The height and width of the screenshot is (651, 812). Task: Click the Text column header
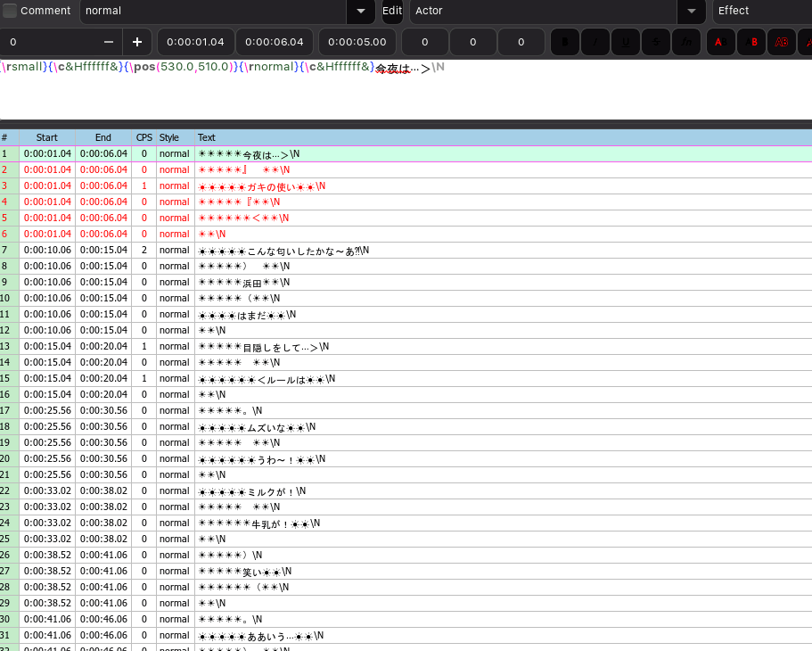pos(503,137)
